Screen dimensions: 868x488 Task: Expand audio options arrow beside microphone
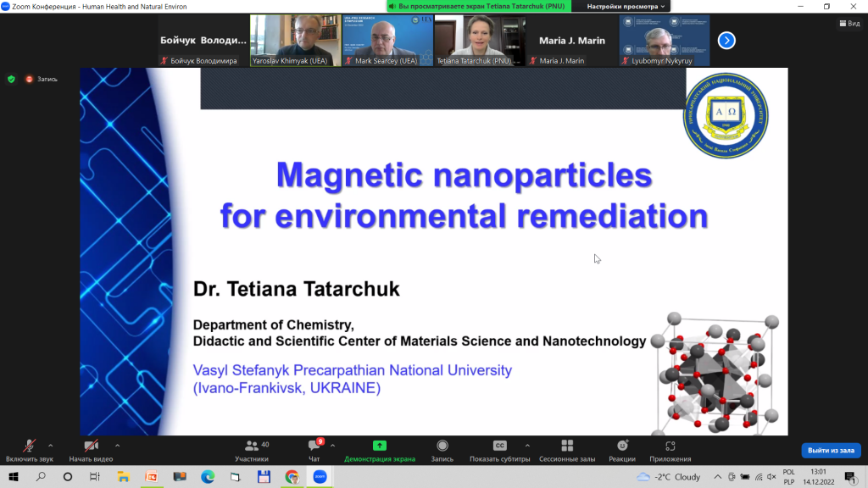coord(51,445)
